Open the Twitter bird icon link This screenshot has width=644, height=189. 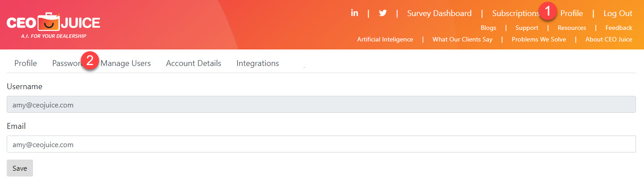pos(382,13)
